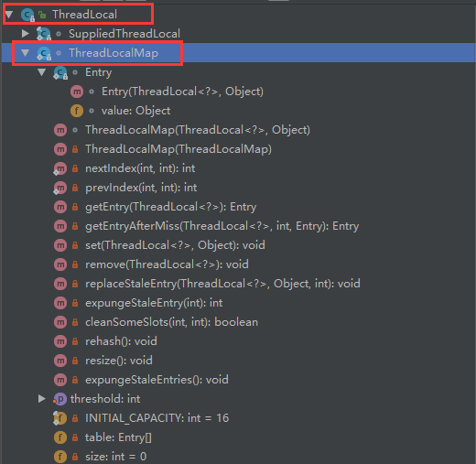Screen dimensions: 476x464
Task: Select resize(): void method
Action: coord(119,361)
